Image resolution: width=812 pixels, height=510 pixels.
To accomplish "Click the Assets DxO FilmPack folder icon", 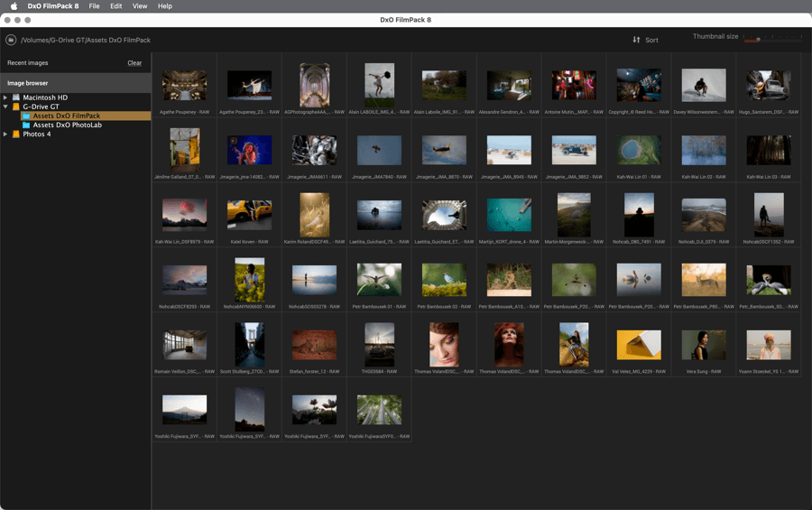I will 27,116.
